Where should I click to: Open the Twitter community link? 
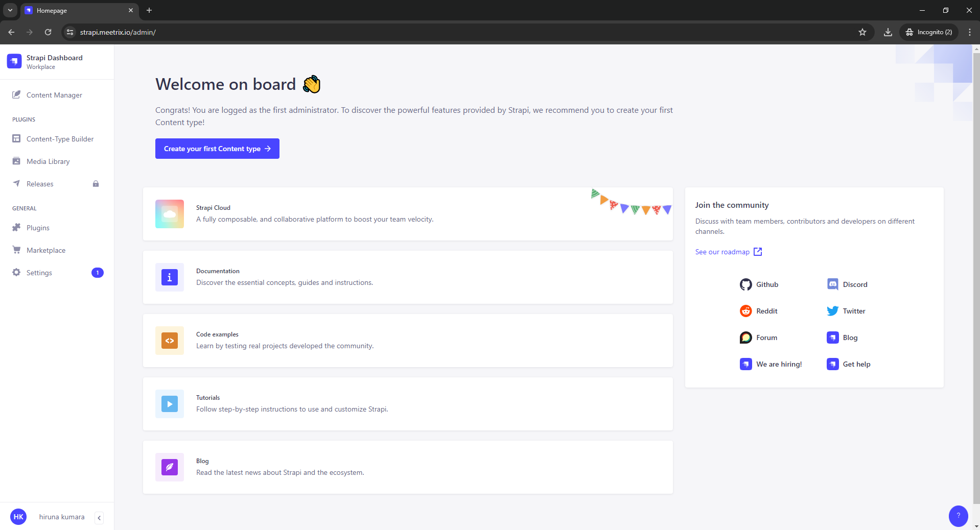click(x=846, y=311)
